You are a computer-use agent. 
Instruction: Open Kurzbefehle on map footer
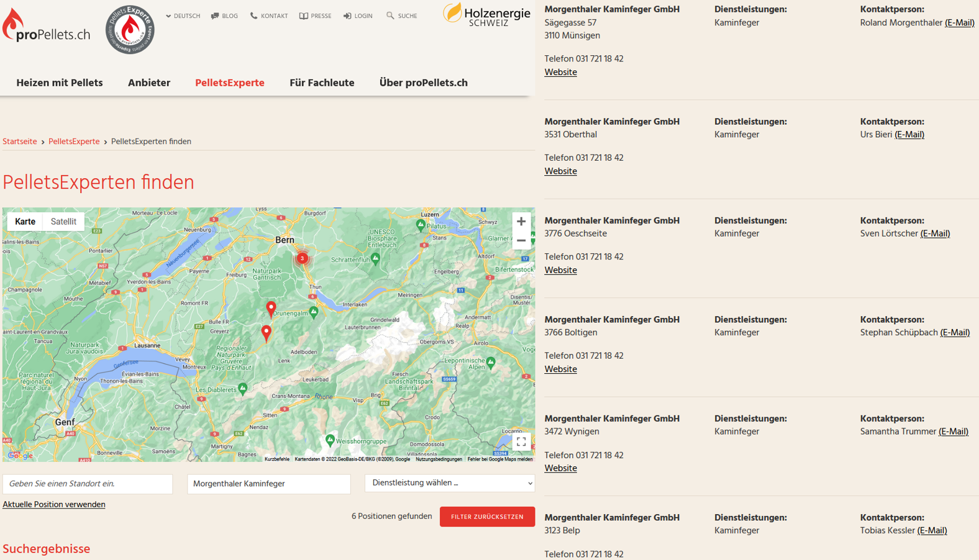[277, 459]
